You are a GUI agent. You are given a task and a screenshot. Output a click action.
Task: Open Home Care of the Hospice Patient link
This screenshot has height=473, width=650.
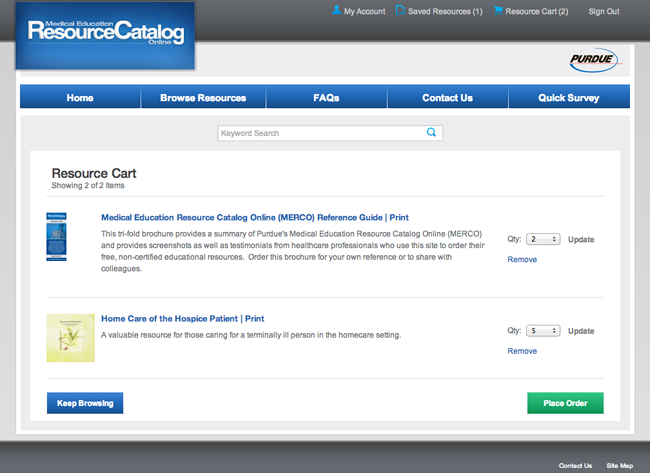pos(183,318)
